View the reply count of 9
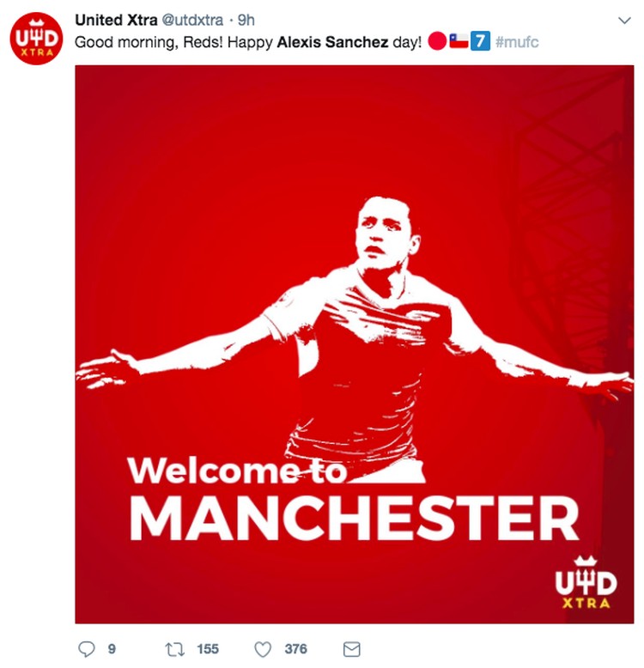The height and width of the screenshot is (668, 644). point(112,649)
